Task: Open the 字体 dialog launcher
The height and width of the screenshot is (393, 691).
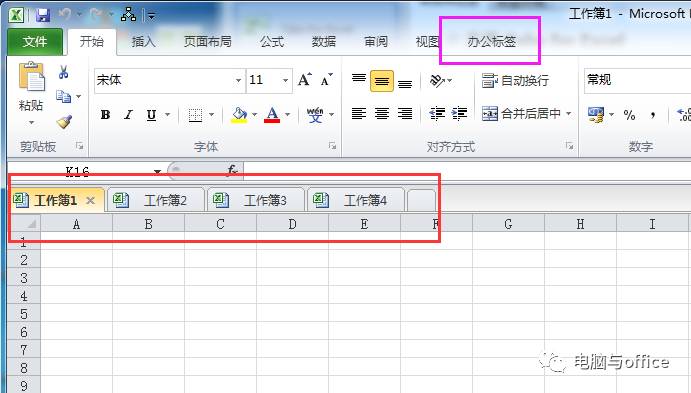Action: 332,145
